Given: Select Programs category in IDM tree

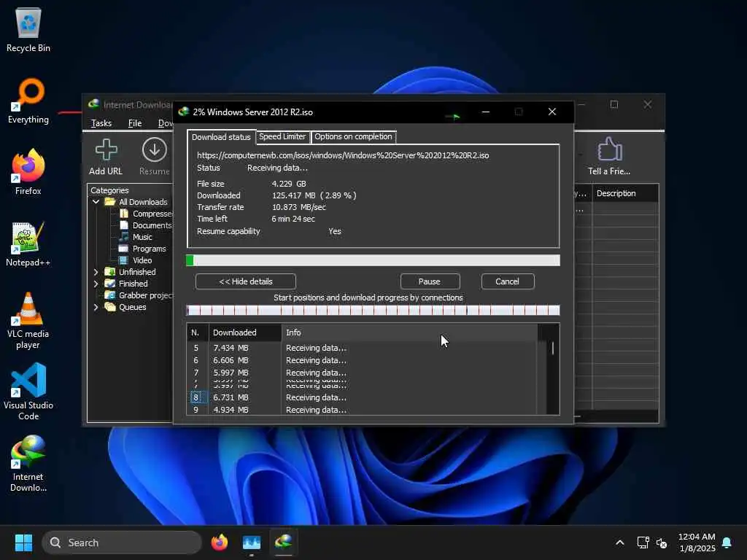Looking at the screenshot, I should (149, 249).
